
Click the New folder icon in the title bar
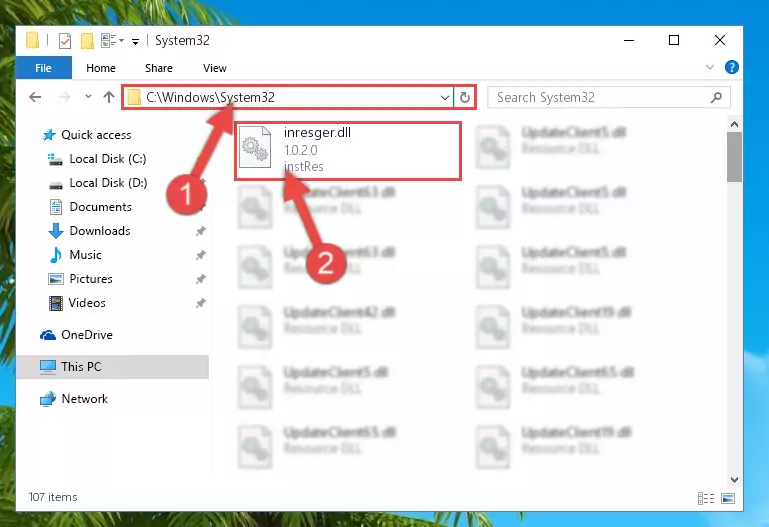click(x=87, y=41)
